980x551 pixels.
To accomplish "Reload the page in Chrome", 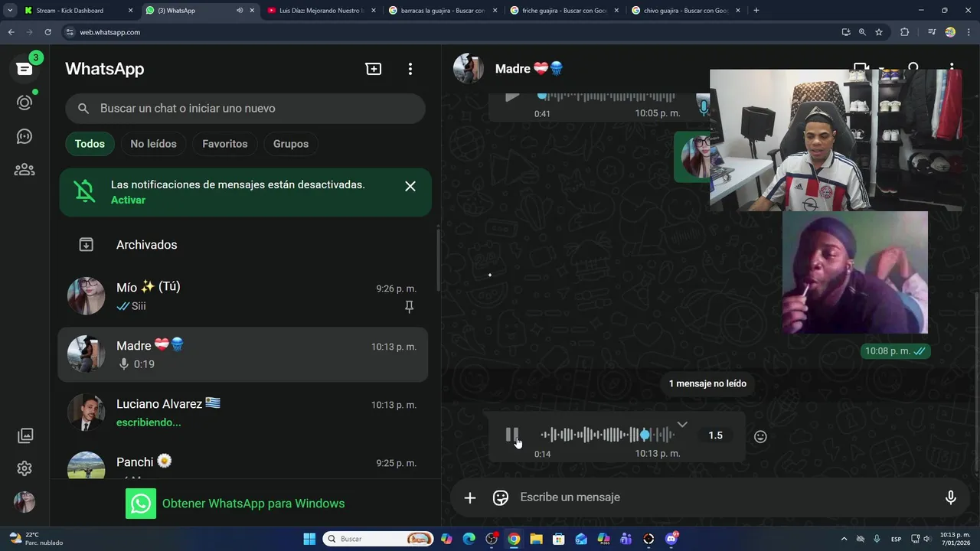I will [47, 32].
